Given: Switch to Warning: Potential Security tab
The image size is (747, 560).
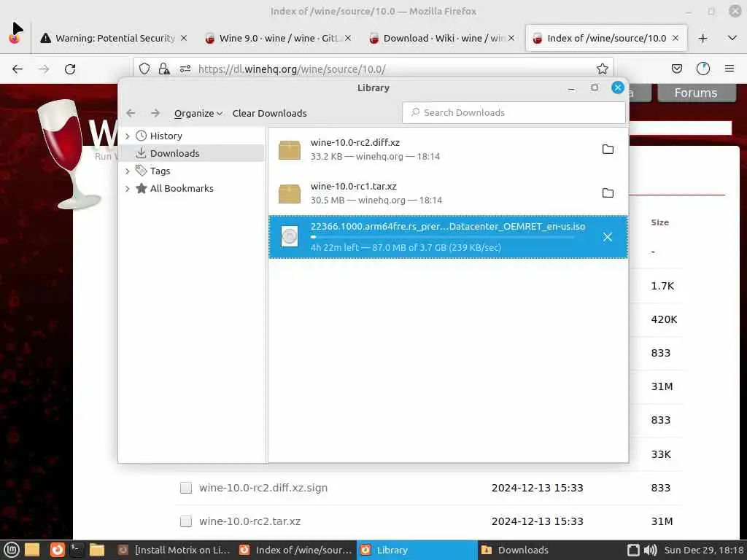Looking at the screenshot, I should (x=115, y=38).
